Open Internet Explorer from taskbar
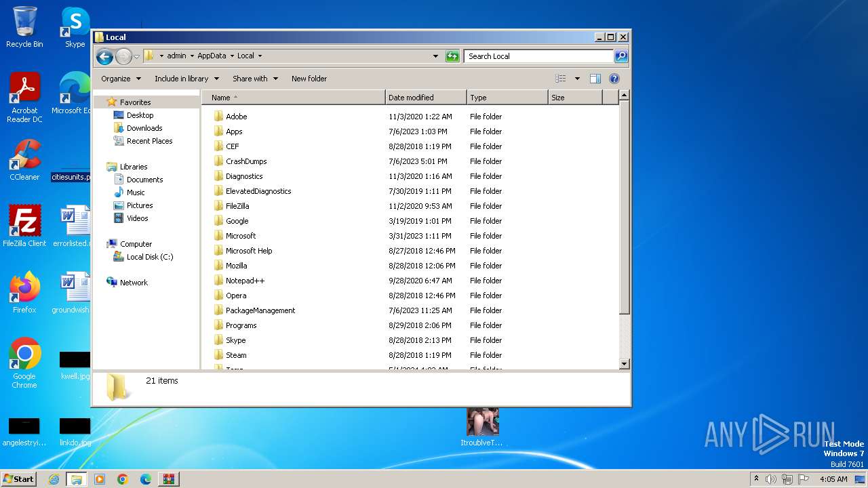The image size is (868, 488). pyautogui.click(x=54, y=479)
